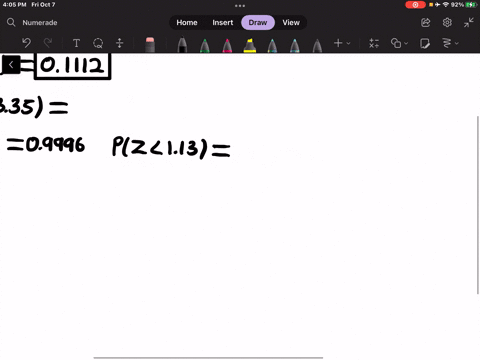Click the ink replay icon
480x360 pixels.
click(447, 43)
